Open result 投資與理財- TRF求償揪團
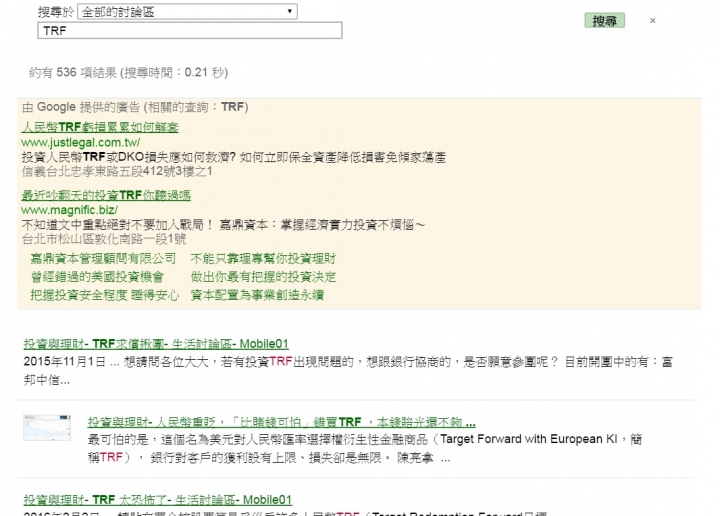Image resolution: width=720 pixels, height=516 pixels. click(156, 344)
